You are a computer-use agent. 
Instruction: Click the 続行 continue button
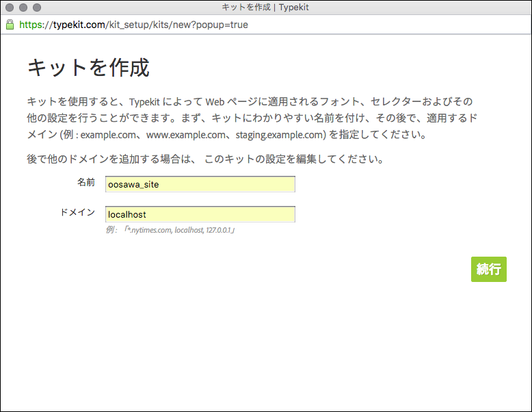[x=488, y=269]
